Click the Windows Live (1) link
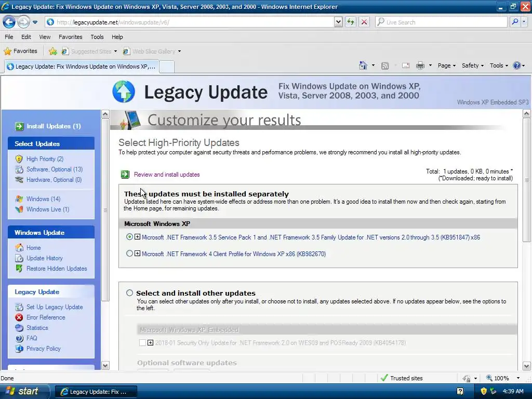 pos(47,209)
